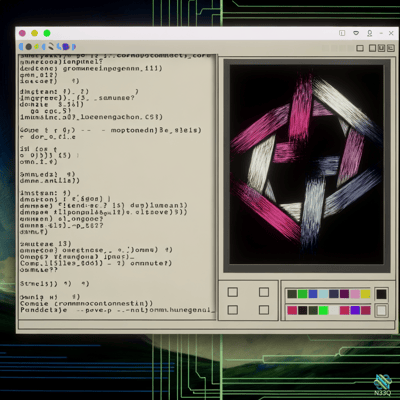This screenshot has height=400, width=400.
Task: Pick the white swatch in lower palette row
Action: coord(334,310)
